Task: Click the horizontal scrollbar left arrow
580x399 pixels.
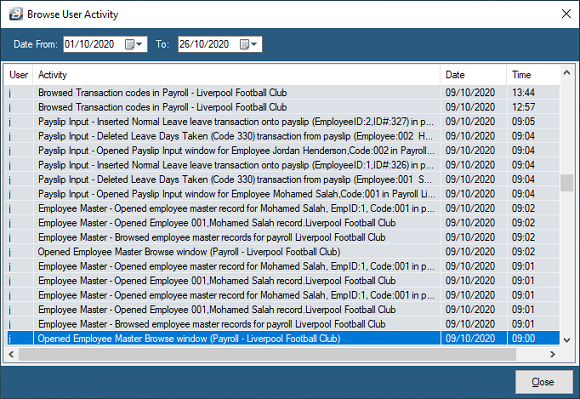Action: tap(11, 354)
